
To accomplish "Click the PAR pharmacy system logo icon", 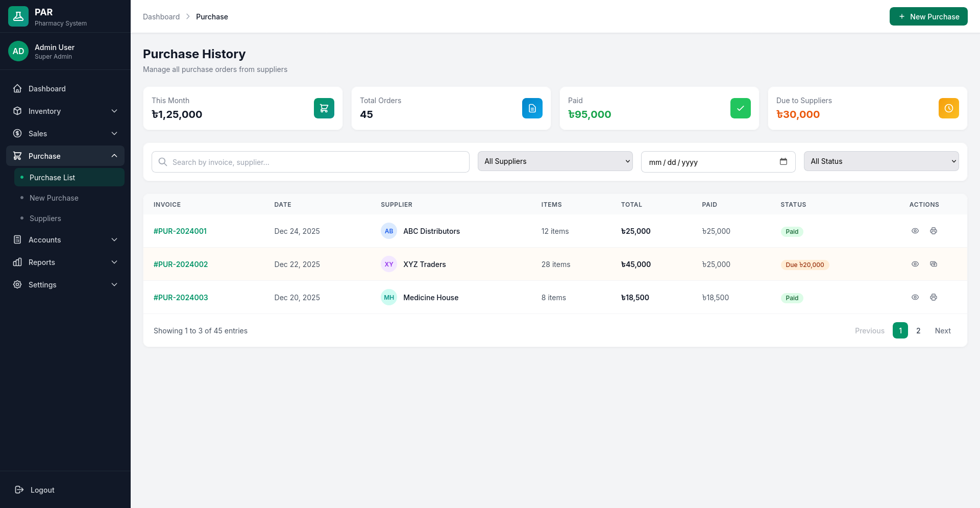I will point(18,16).
